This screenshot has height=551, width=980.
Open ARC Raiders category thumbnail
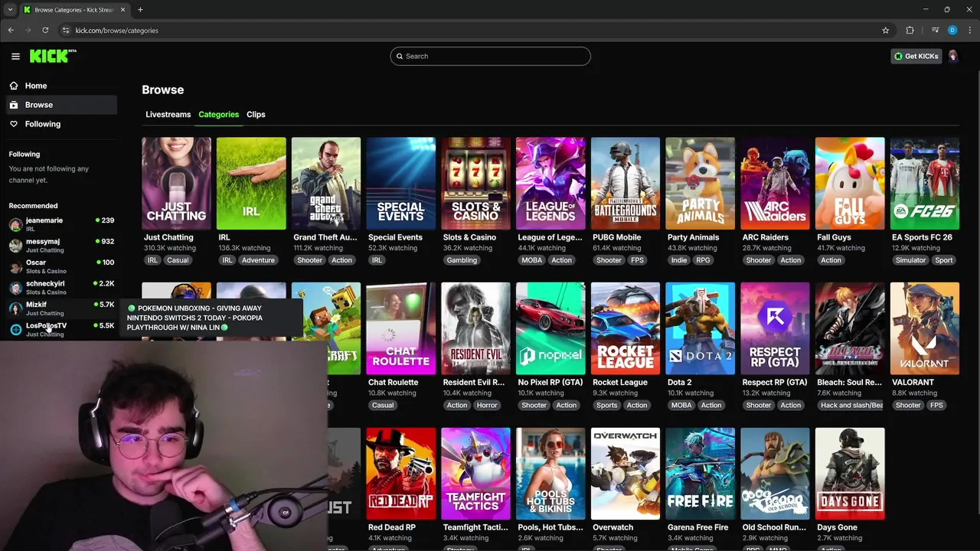(x=775, y=184)
